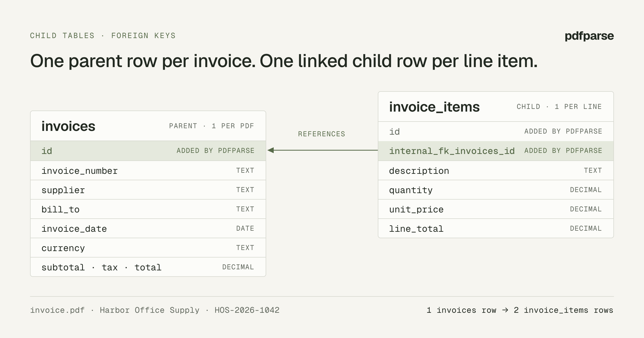The height and width of the screenshot is (338, 644).
Task: Click the 'PARENT · 1 PER PDF' label
Action: [x=211, y=126]
